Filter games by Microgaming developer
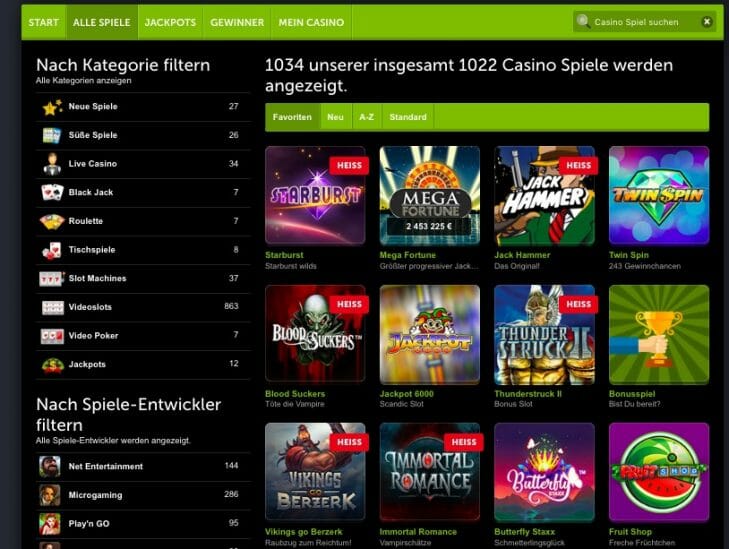The image size is (729, 549). click(143, 495)
